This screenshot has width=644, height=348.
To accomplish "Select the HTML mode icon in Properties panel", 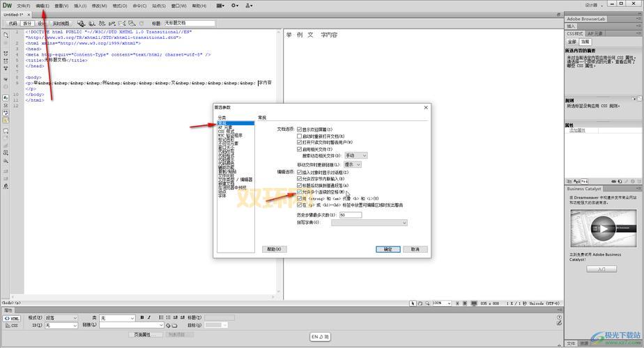I will [11, 318].
